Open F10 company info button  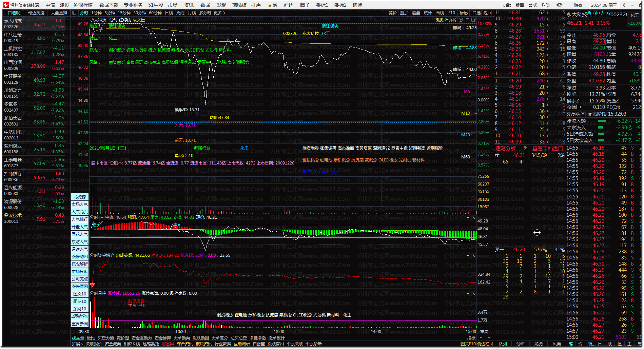click(452, 13)
